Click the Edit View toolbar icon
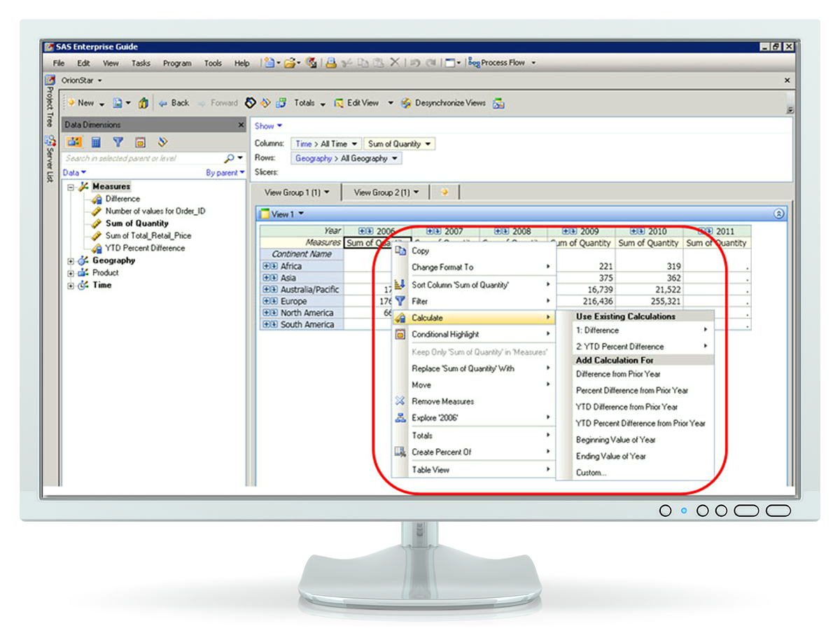 (x=339, y=103)
